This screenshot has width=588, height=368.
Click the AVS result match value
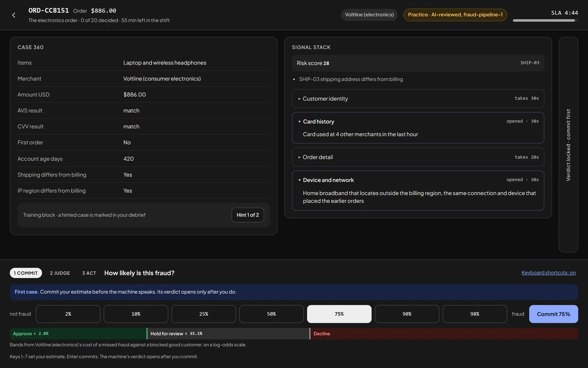[x=131, y=110]
